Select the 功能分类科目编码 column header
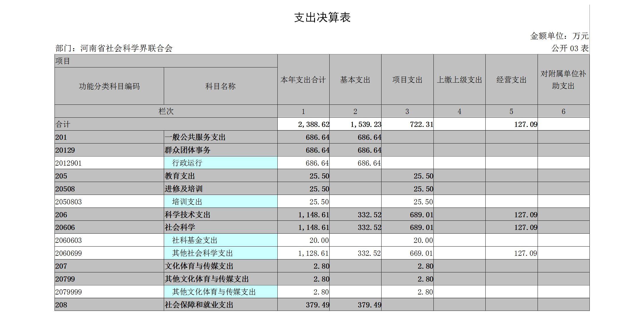The width and height of the screenshot is (644, 312). click(x=109, y=86)
